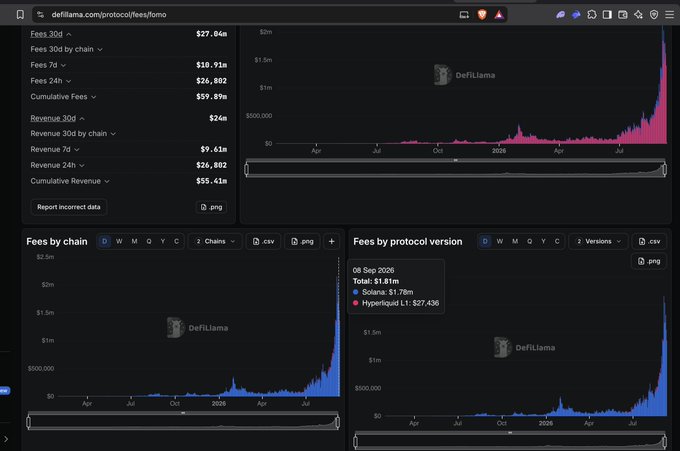The width and height of the screenshot is (680, 451).
Task: Click right handle of top chart range slider
Action: 664,169
